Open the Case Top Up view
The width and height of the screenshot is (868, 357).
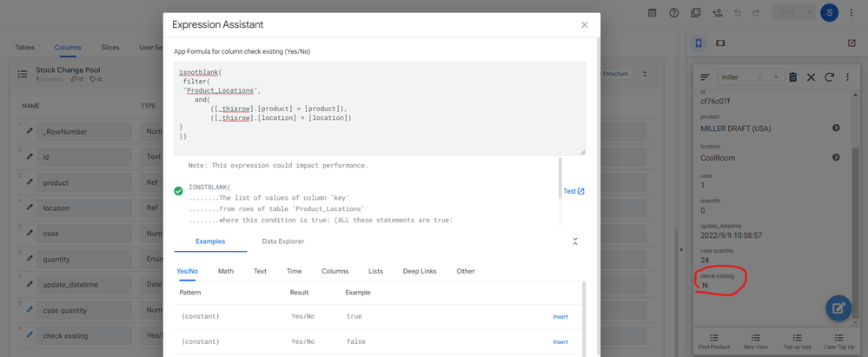click(x=838, y=341)
